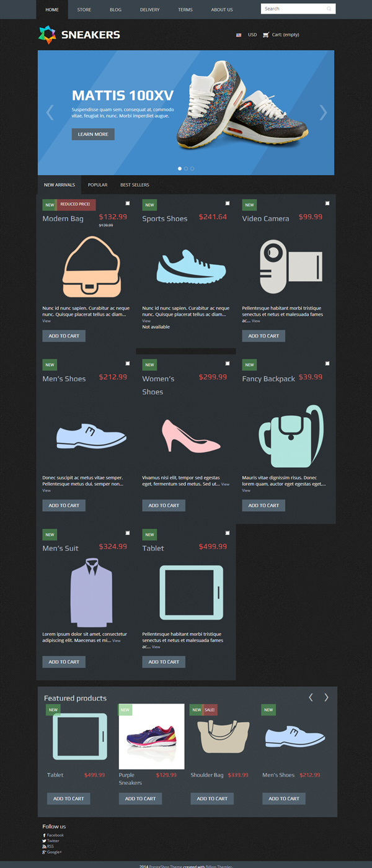
Task: Tick the Sports Shoes compare checkbox
Action: [228, 204]
